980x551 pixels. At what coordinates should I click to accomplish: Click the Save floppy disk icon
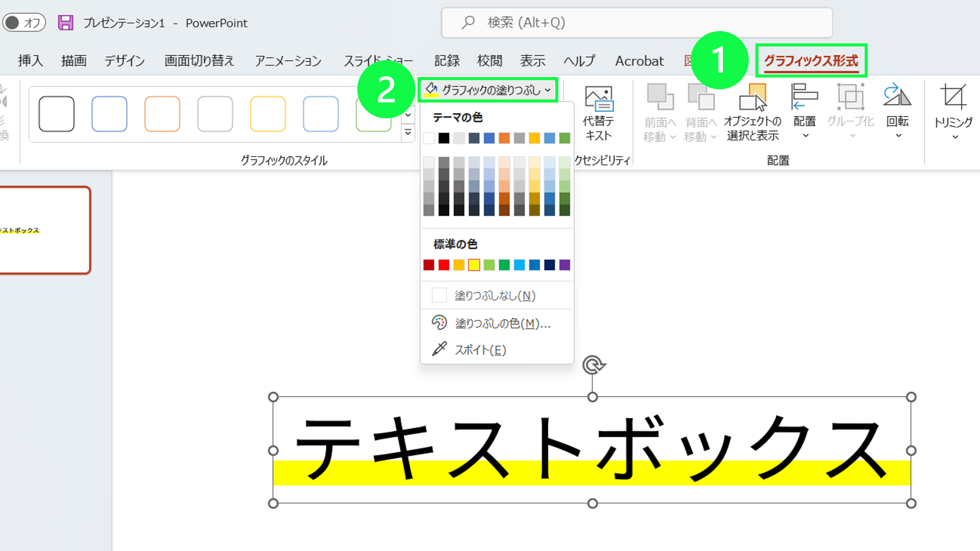pos(65,22)
